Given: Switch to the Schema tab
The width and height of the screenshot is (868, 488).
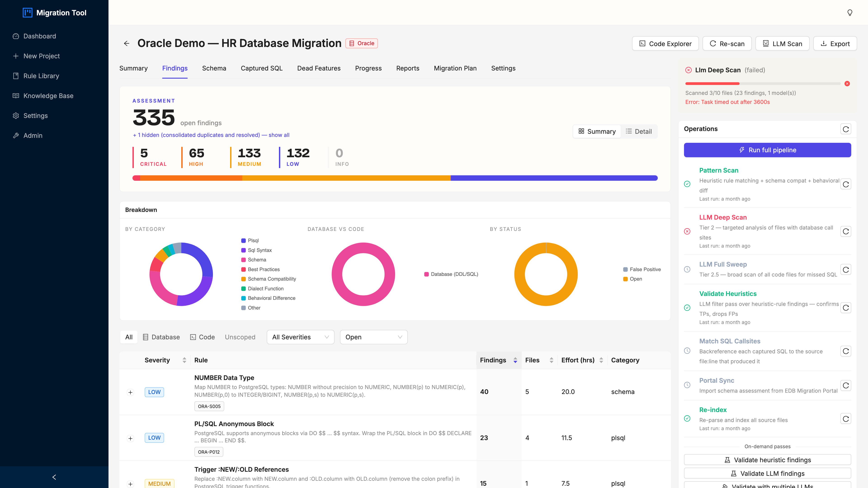Looking at the screenshot, I should [214, 68].
